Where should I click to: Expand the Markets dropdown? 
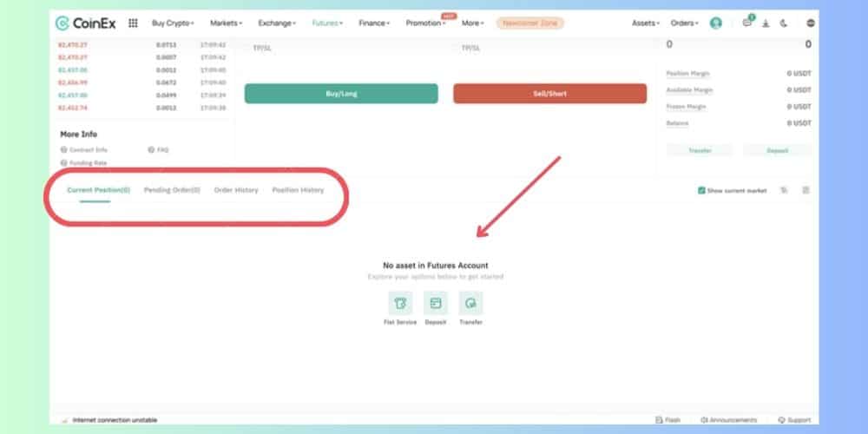[x=226, y=23]
